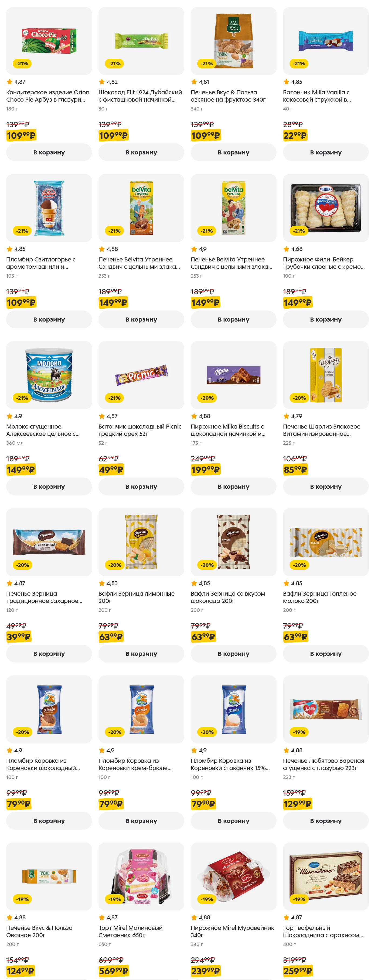
Task: Add Пломбир Коровка крем-брюле to cart
Action: [141, 821]
